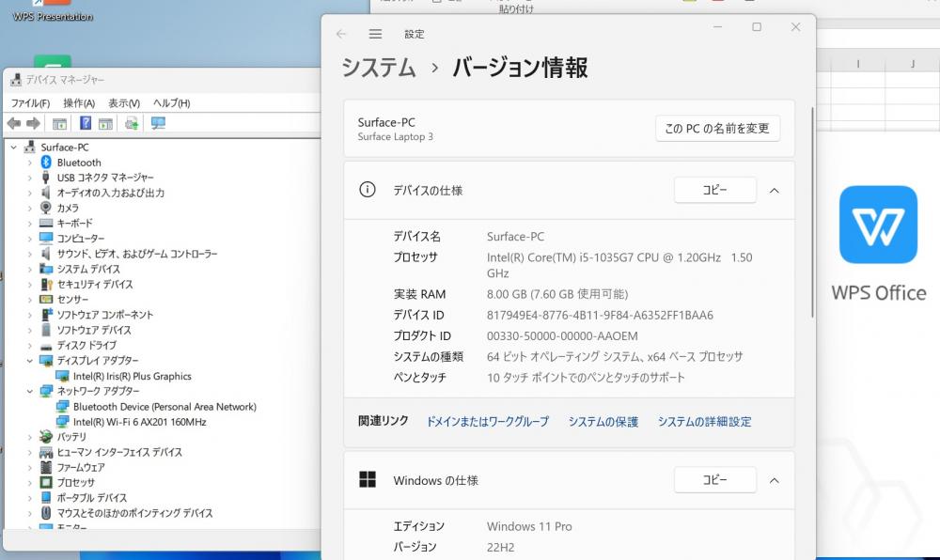
Task: Open the ヘルプ(H) menu
Action: pos(171,103)
